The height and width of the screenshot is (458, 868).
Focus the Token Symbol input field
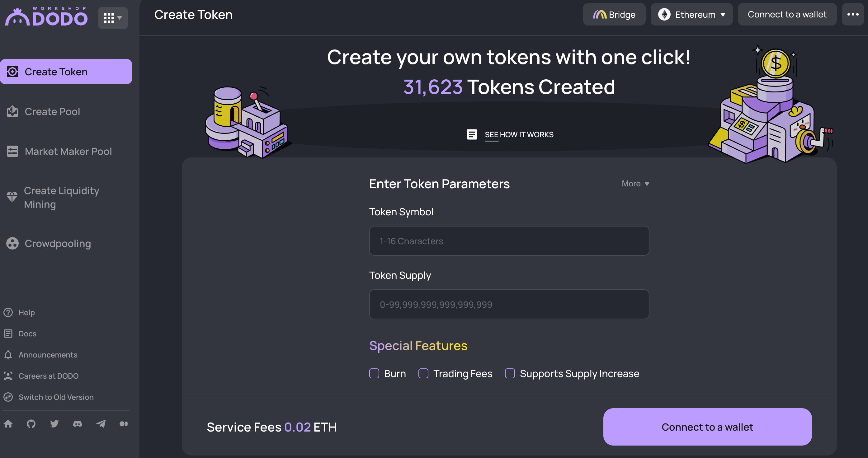tap(509, 241)
